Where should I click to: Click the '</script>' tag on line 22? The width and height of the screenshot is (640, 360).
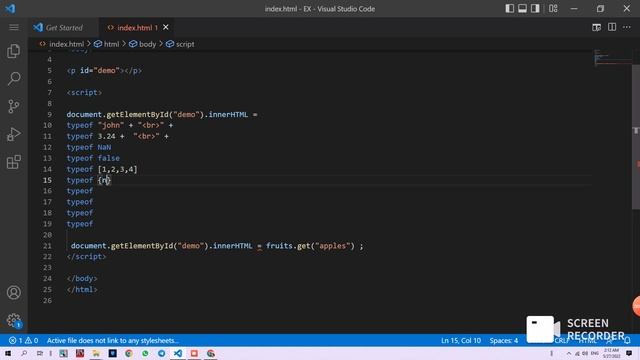point(87,256)
